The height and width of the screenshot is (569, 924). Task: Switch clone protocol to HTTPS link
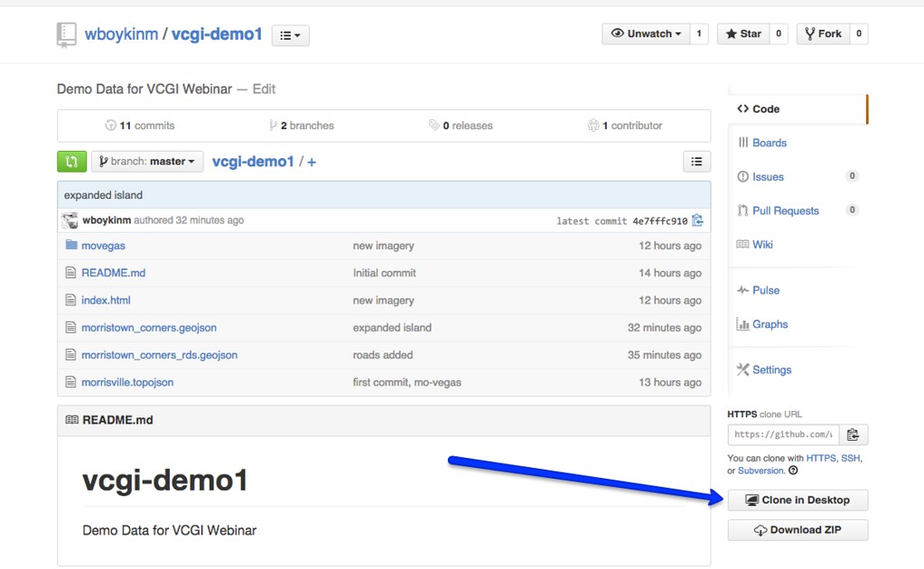pyautogui.click(x=821, y=458)
